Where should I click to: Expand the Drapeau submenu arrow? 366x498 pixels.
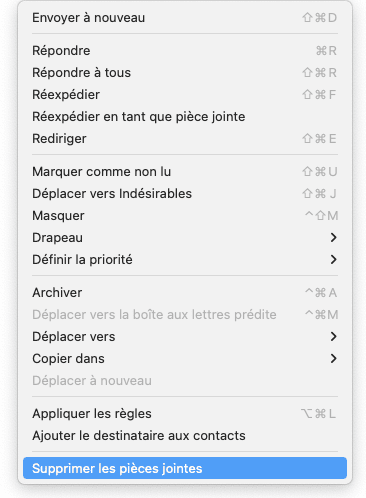click(x=333, y=238)
